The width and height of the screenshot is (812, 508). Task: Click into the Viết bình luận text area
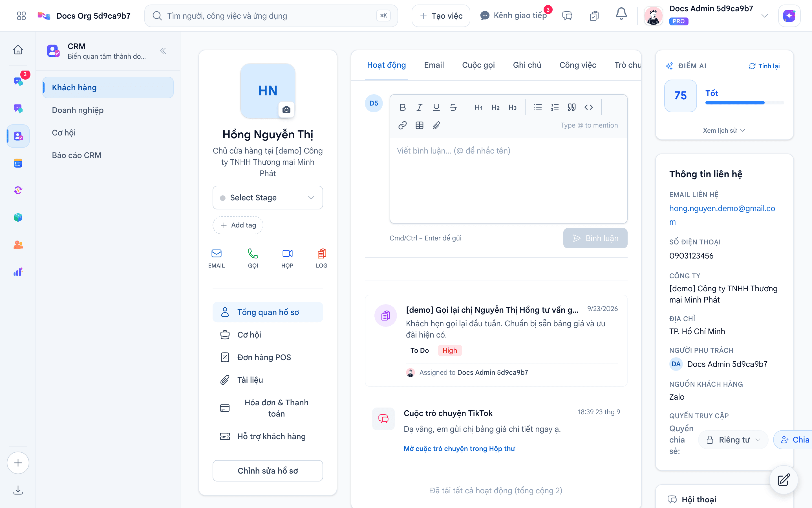click(x=508, y=180)
